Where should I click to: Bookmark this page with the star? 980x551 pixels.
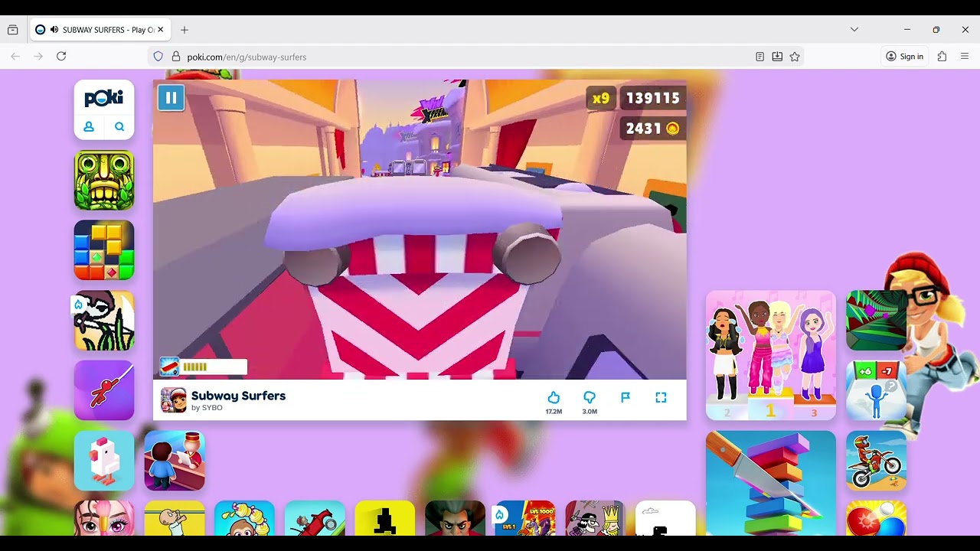tap(795, 57)
